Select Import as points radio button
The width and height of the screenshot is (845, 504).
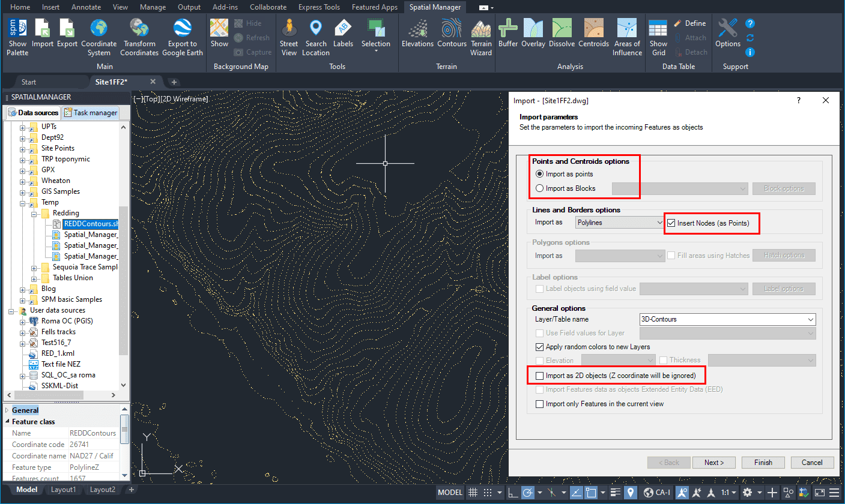[x=540, y=174]
